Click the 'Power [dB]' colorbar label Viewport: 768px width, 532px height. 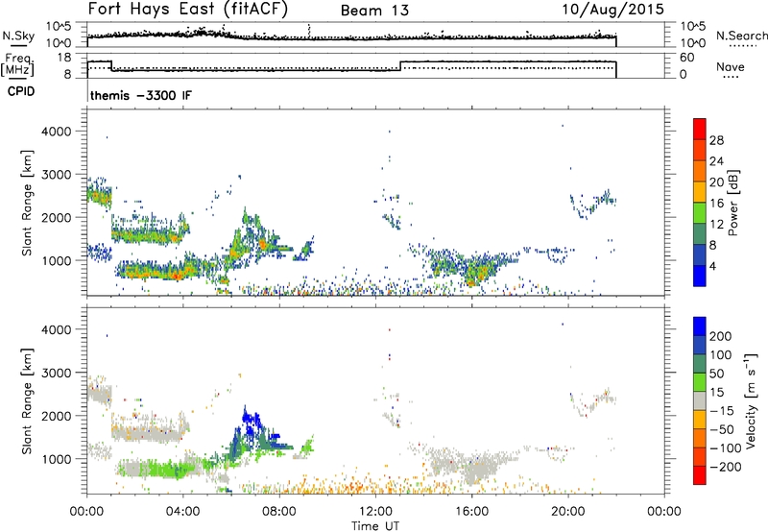coord(732,204)
